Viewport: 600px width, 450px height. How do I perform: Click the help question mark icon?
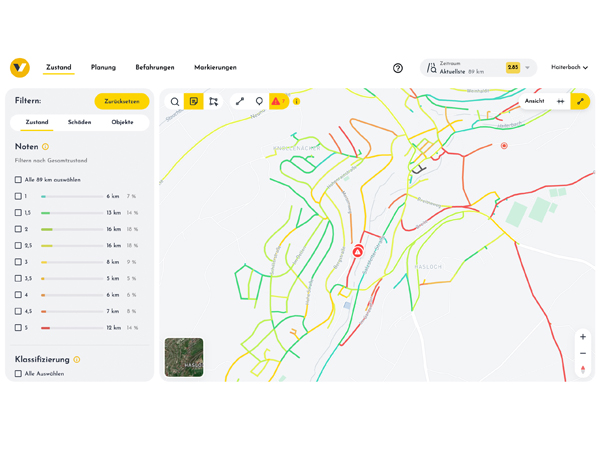pyautogui.click(x=398, y=68)
